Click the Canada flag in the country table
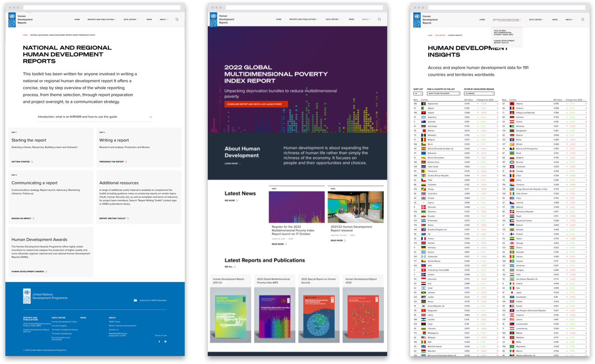The width and height of the screenshot is (595, 364). (512, 171)
